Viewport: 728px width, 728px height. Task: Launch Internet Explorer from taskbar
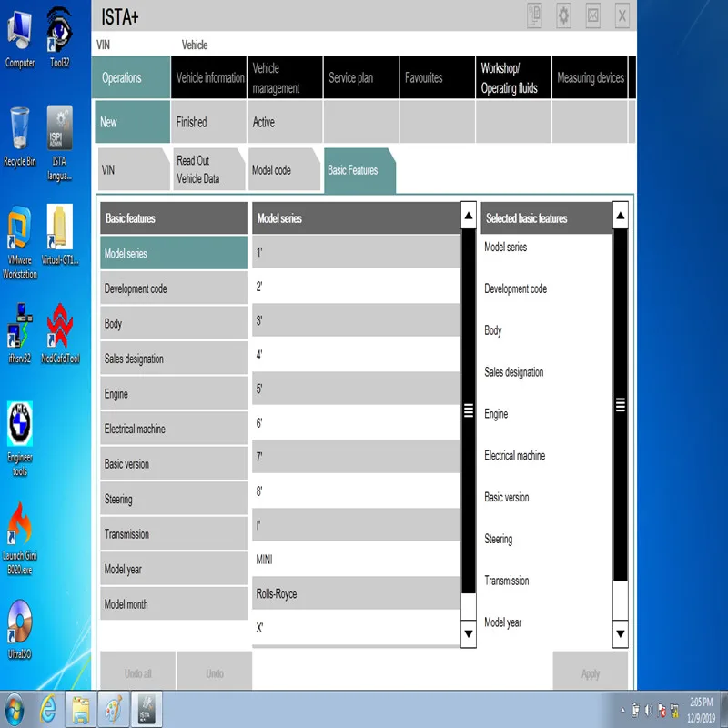point(47,710)
